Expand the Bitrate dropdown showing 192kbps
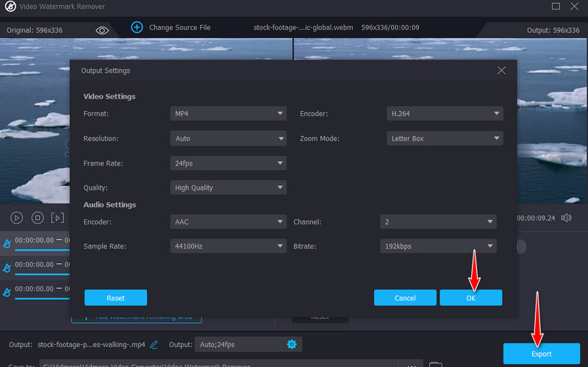This screenshot has height=367, width=588. coord(438,246)
